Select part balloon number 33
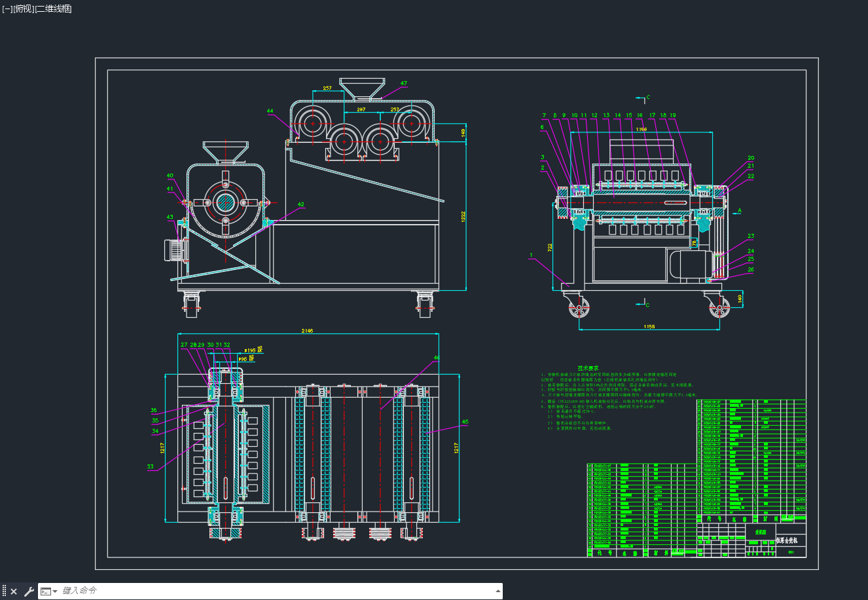The width and height of the screenshot is (868, 600). (x=151, y=467)
